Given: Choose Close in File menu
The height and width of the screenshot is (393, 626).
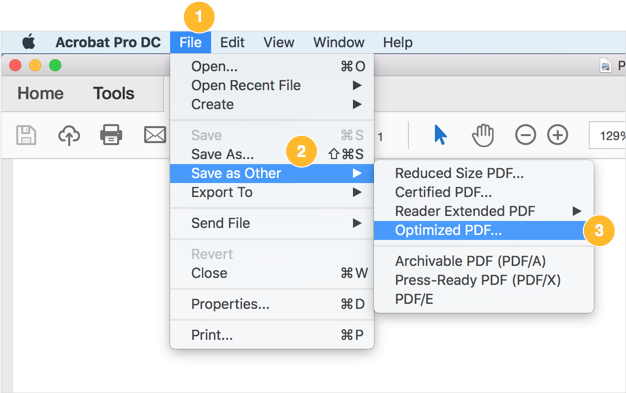Looking at the screenshot, I should tap(272, 273).
